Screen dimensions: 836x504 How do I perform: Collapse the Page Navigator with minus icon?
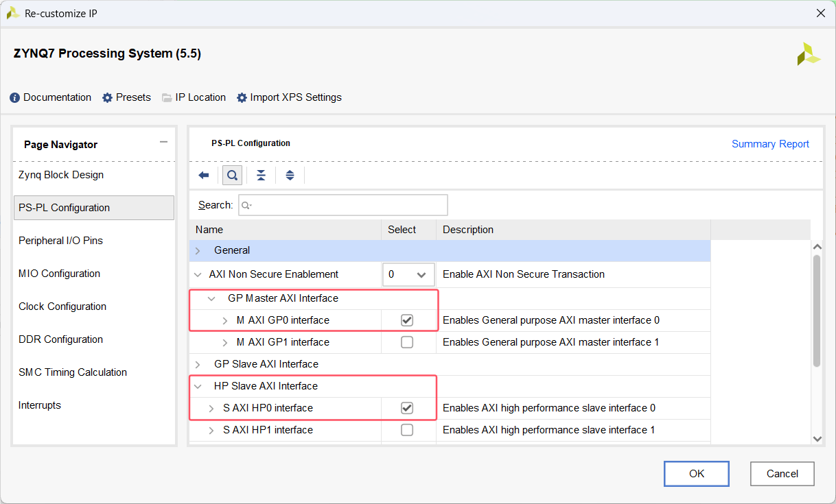pos(163,142)
